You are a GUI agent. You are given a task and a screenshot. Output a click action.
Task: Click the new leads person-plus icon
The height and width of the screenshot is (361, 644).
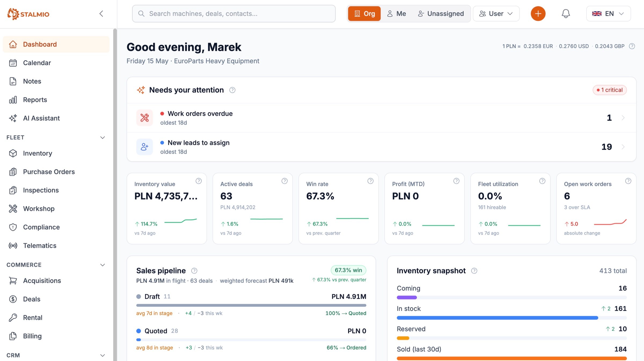144,147
